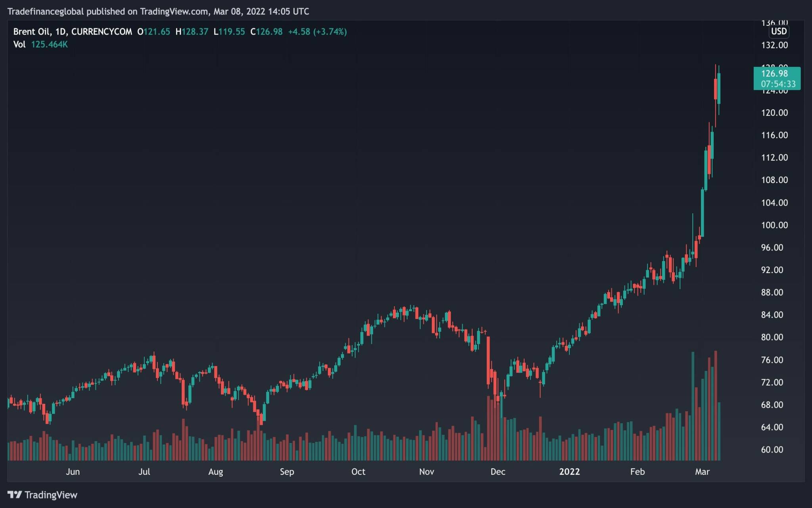The width and height of the screenshot is (812, 508).
Task: Click the TradingView logo icon
Action: tap(15, 495)
